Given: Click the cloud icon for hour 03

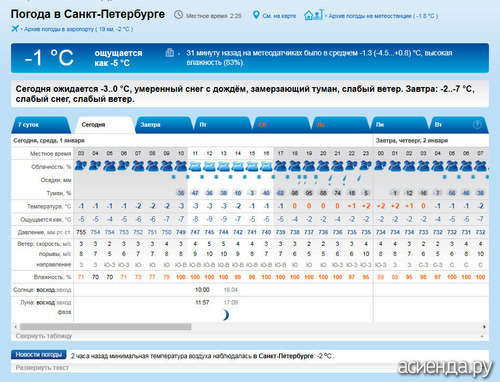Looking at the screenshot, I should (81, 166).
